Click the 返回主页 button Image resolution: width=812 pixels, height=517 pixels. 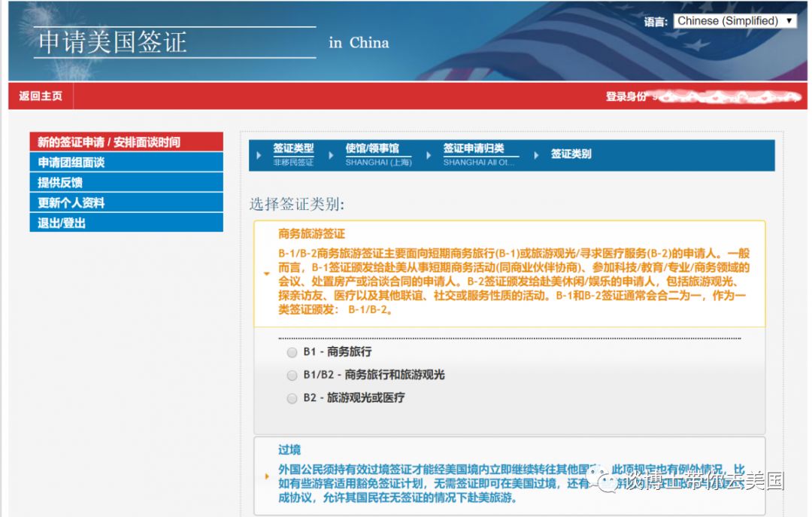(x=39, y=96)
